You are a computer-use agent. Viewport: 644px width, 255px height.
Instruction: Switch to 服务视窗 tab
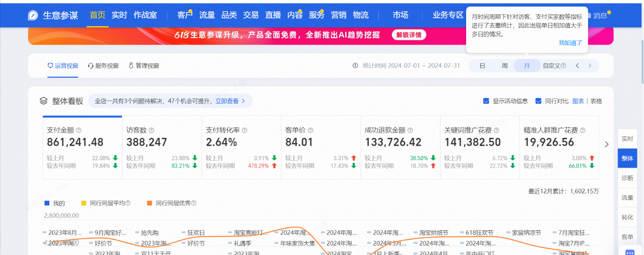click(103, 65)
